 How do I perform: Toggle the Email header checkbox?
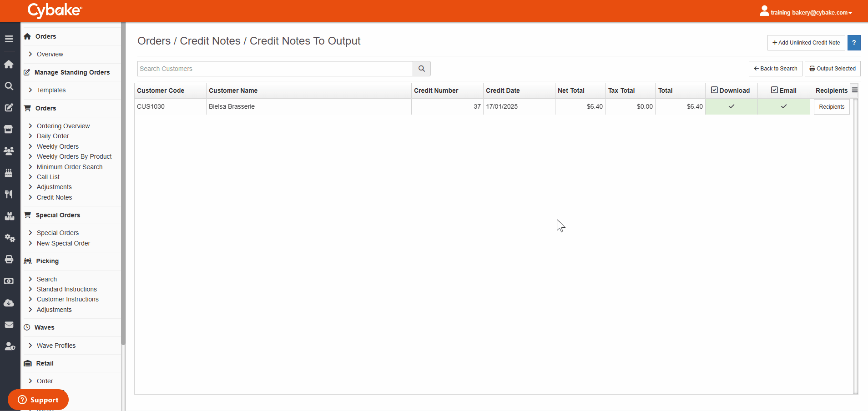(x=774, y=90)
